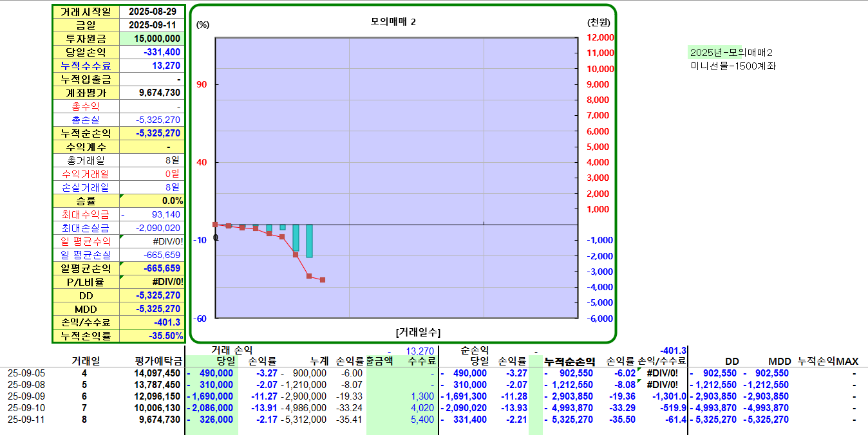The width and height of the screenshot is (868, 435).
Task: Click the 투자원금 value 15,000,000
Action: click(x=152, y=39)
